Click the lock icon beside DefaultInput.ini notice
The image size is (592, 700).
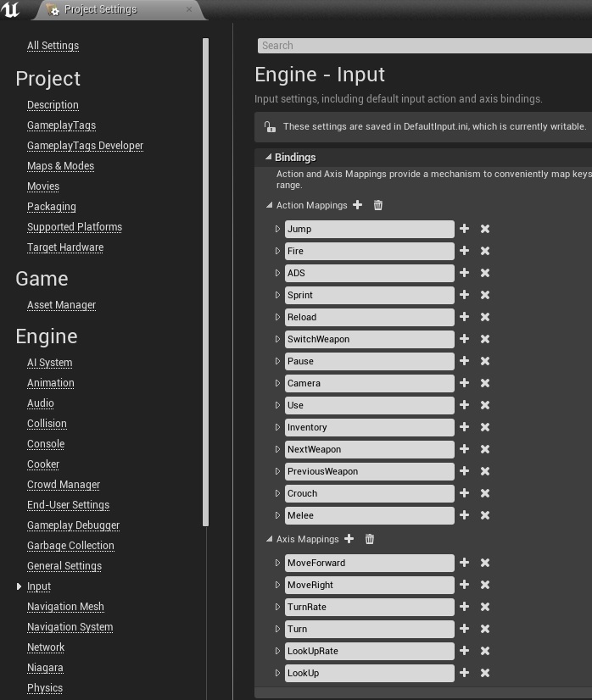click(x=270, y=127)
